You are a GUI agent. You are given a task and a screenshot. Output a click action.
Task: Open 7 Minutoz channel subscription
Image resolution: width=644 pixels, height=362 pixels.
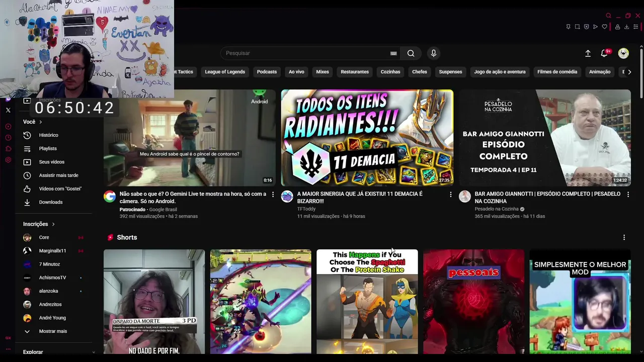tap(55, 264)
